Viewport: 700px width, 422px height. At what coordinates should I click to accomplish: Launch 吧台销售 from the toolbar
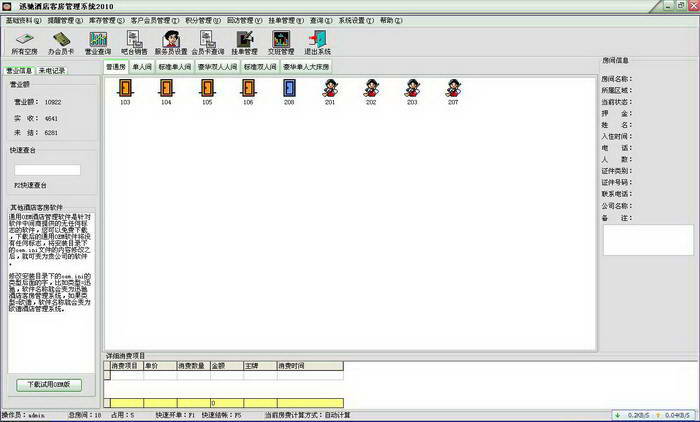coord(134,43)
